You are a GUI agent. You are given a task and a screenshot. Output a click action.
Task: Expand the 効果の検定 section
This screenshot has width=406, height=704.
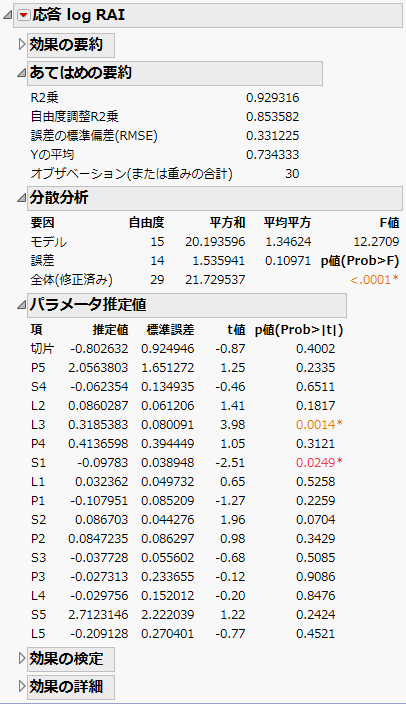click(22, 659)
